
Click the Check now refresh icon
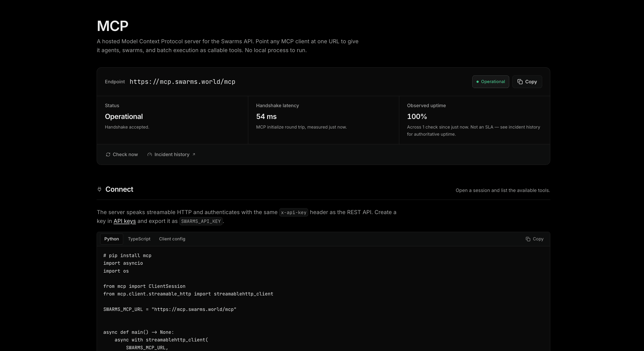[x=108, y=155]
